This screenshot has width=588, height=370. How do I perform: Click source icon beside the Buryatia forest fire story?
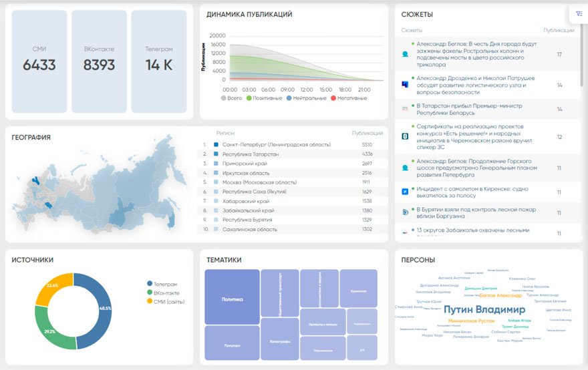pyautogui.click(x=405, y=212)
